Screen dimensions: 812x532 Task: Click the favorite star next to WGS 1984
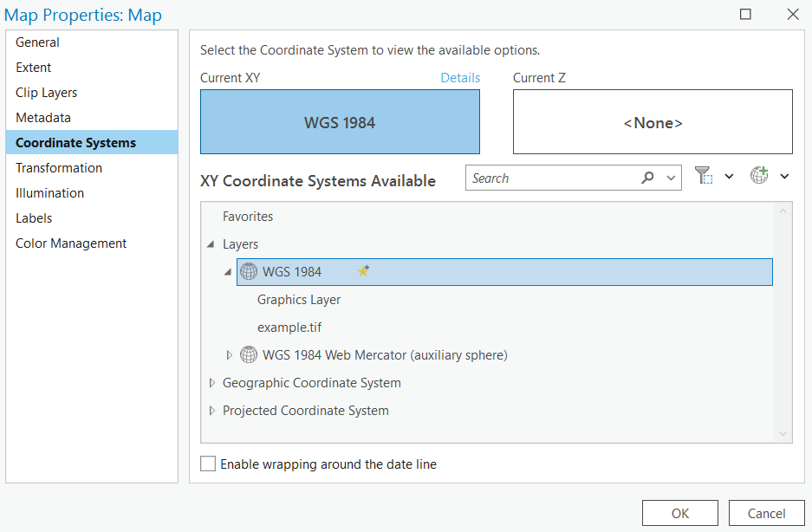pyautogui.click(x=364, y=271)
